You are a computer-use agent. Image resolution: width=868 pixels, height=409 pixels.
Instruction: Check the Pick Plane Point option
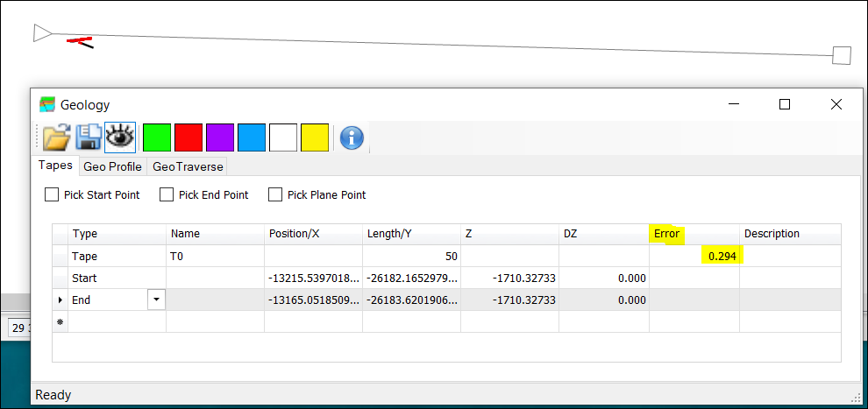275,195
